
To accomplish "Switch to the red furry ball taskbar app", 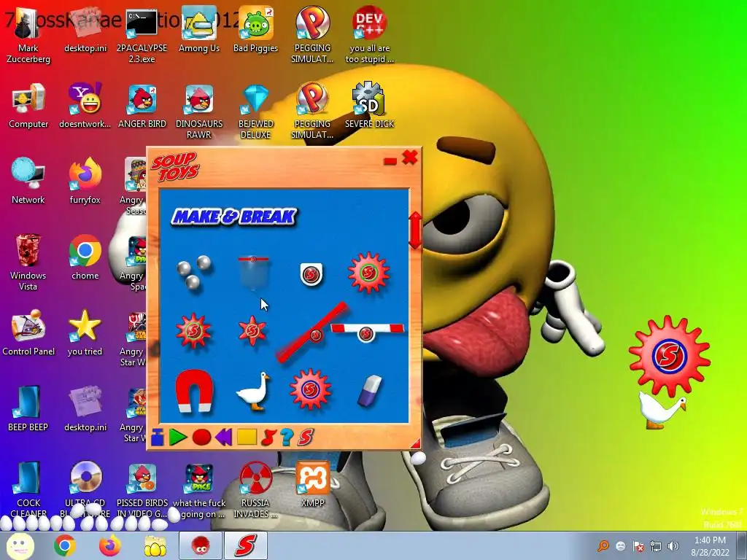I will point(200,545).
